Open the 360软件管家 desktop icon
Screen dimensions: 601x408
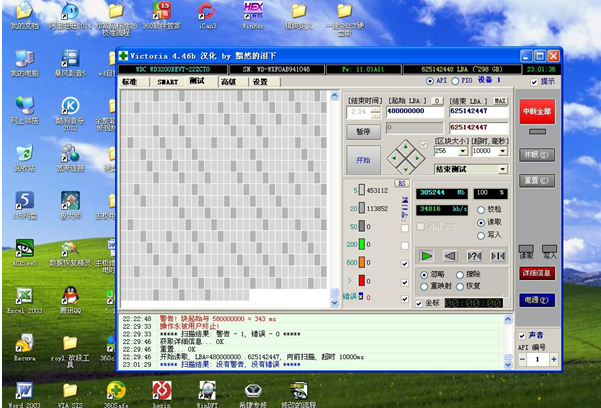[161, 15]
